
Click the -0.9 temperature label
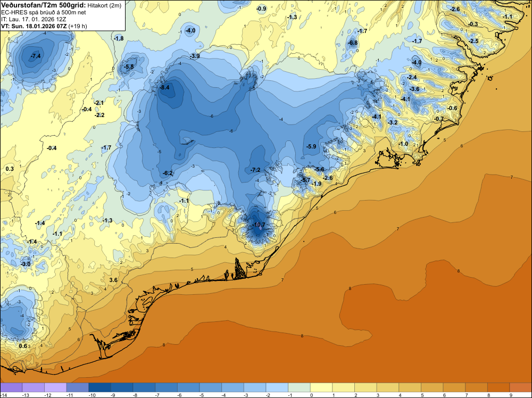261,9
